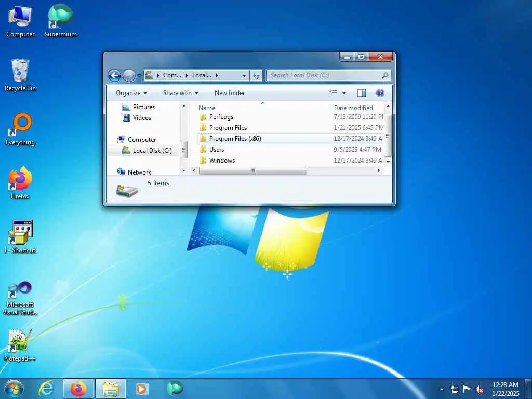Screen dimensions: 532x399
Task: Refresh the Local Disk (C:) view
Action: coord(256,75)
